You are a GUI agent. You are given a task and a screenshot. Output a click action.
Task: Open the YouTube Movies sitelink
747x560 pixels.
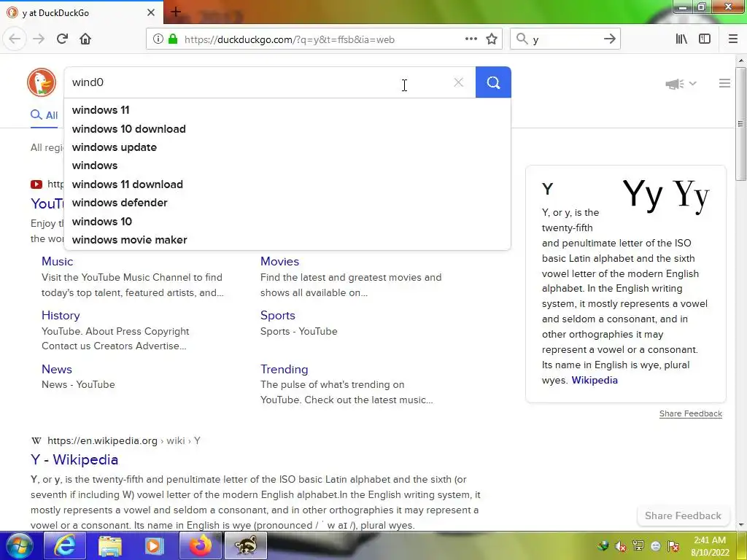click(279, 262)
